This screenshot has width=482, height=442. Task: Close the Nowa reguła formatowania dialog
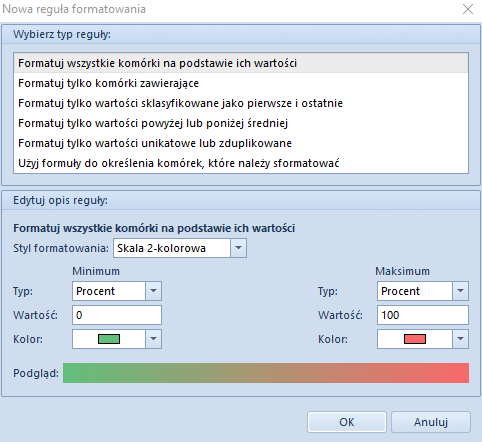[x=468, y=9]
